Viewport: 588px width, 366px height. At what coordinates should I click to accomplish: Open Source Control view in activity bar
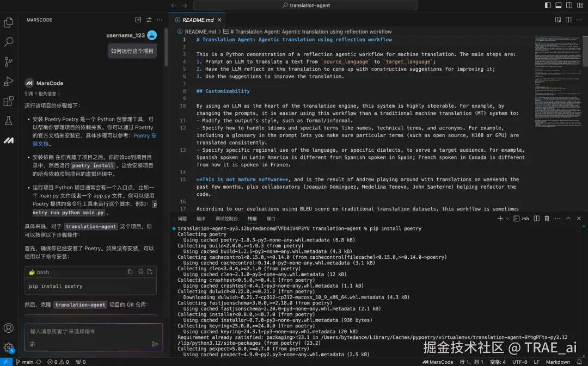click(x=8, y=61)
